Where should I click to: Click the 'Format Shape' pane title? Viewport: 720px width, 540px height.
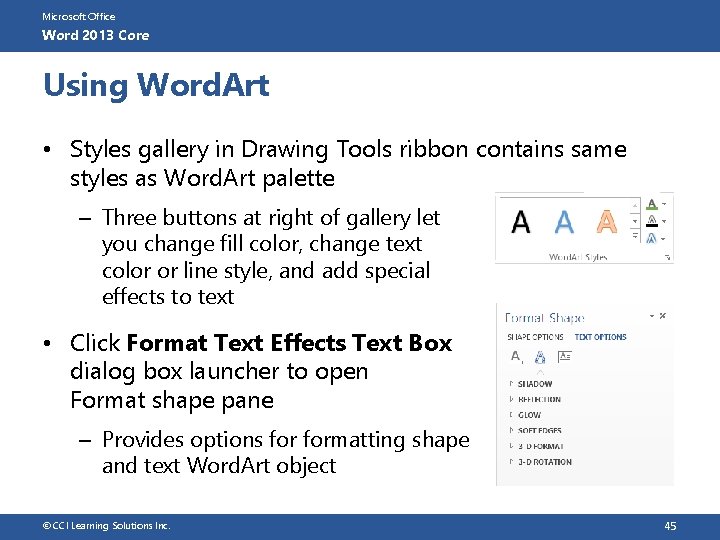pos(545,318)
